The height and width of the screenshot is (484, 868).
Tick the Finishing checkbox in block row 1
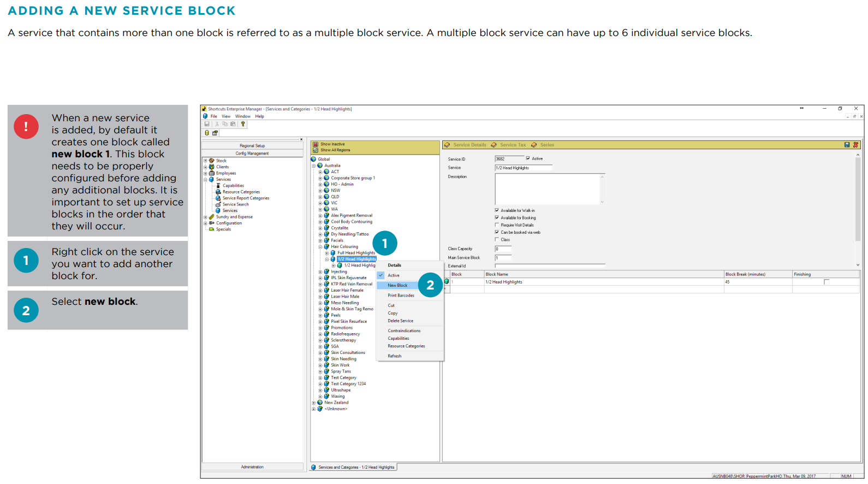tap(827, 282)
